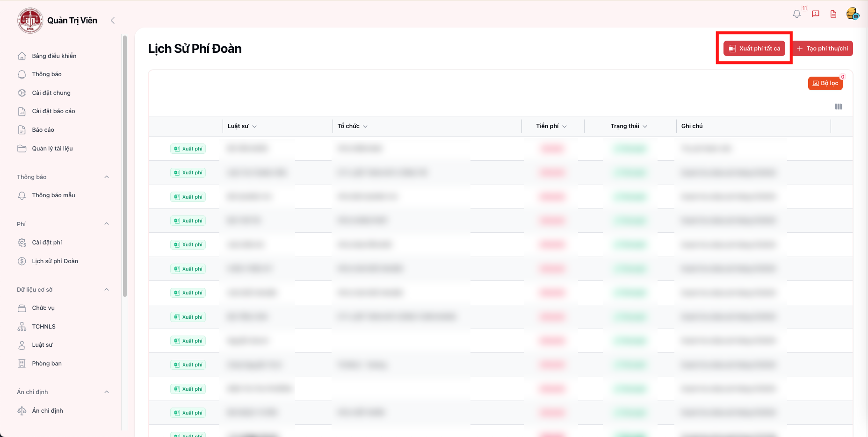868x437 pixels.
Task: Expand the Tiền phí column dropdown
Action: 564,127
